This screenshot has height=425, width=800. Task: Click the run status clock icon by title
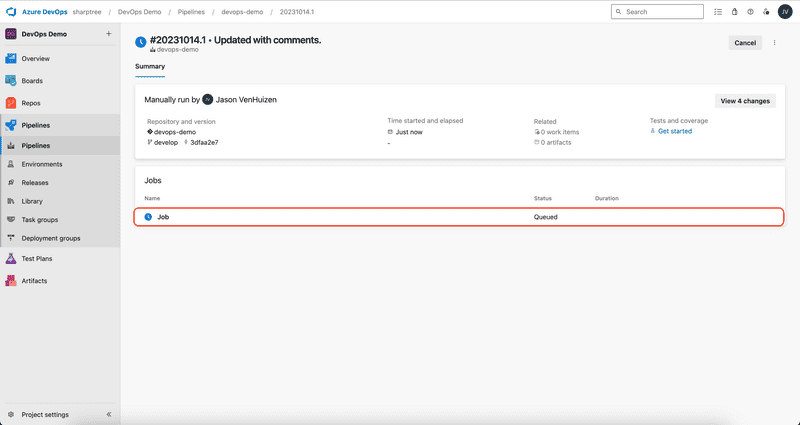(x=141, y=42)
